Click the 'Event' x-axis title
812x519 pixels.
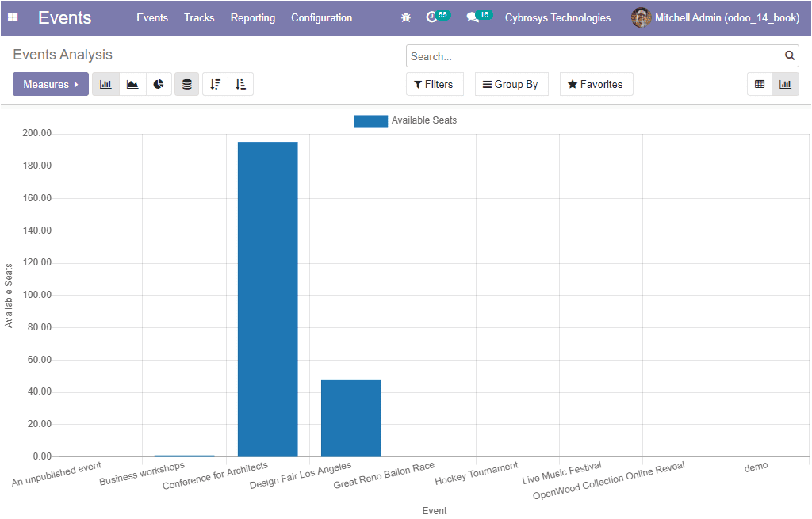point(435,511)
